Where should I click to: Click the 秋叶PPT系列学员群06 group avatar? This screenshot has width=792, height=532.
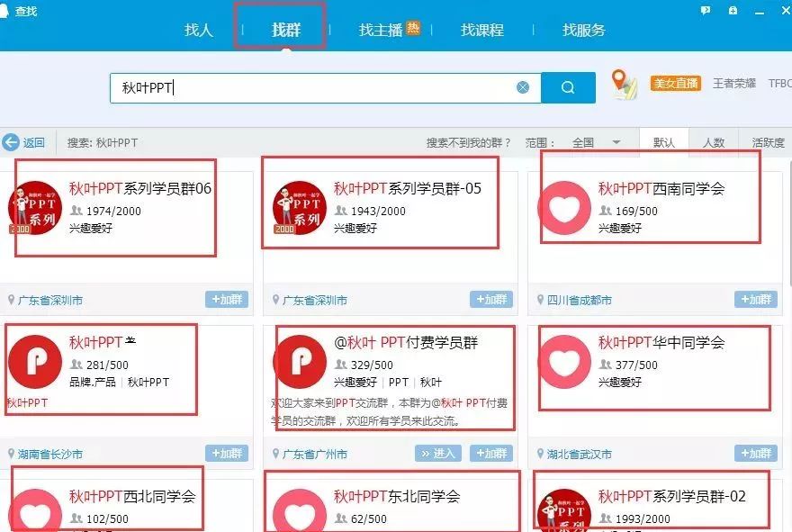coord(34,204)
